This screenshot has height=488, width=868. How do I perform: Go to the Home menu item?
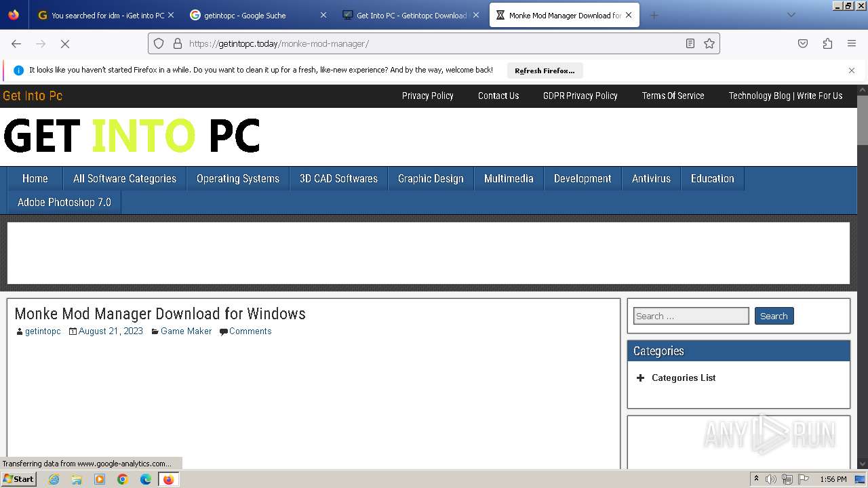tap(35, 178)
